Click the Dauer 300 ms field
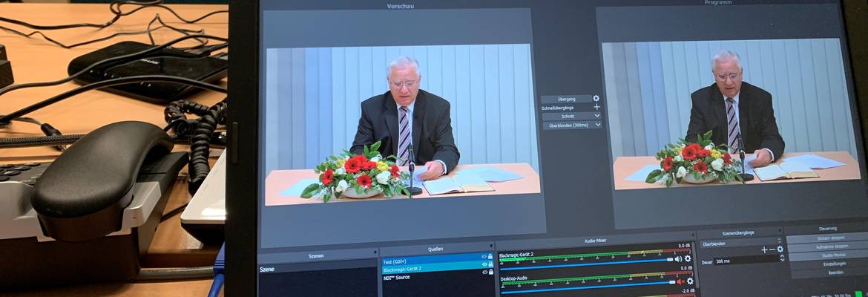Viewport: 868px width, 297px height. 746,261
